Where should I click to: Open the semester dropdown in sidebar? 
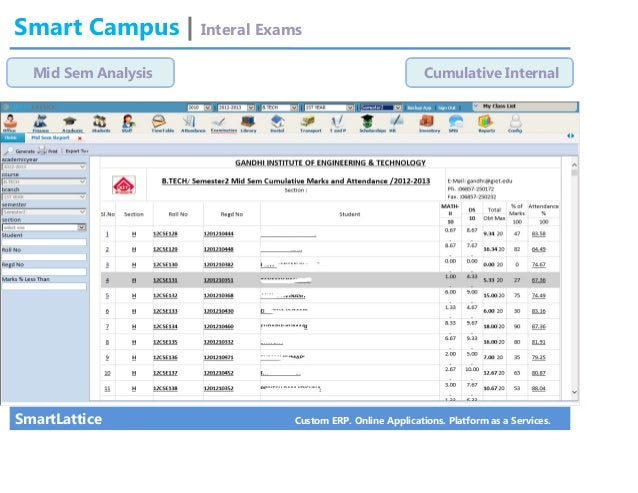pyautogui.click(x=44, y=212)
